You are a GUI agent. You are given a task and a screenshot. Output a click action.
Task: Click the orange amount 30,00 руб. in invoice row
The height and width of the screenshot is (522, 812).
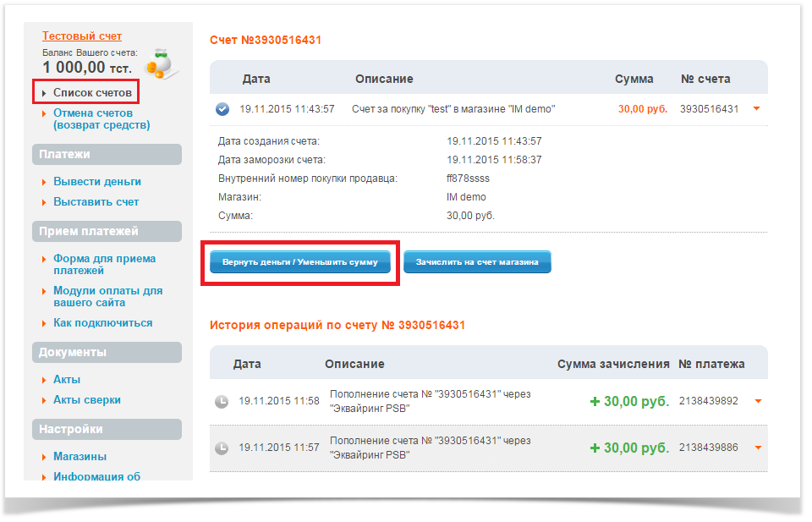(643, 109)
